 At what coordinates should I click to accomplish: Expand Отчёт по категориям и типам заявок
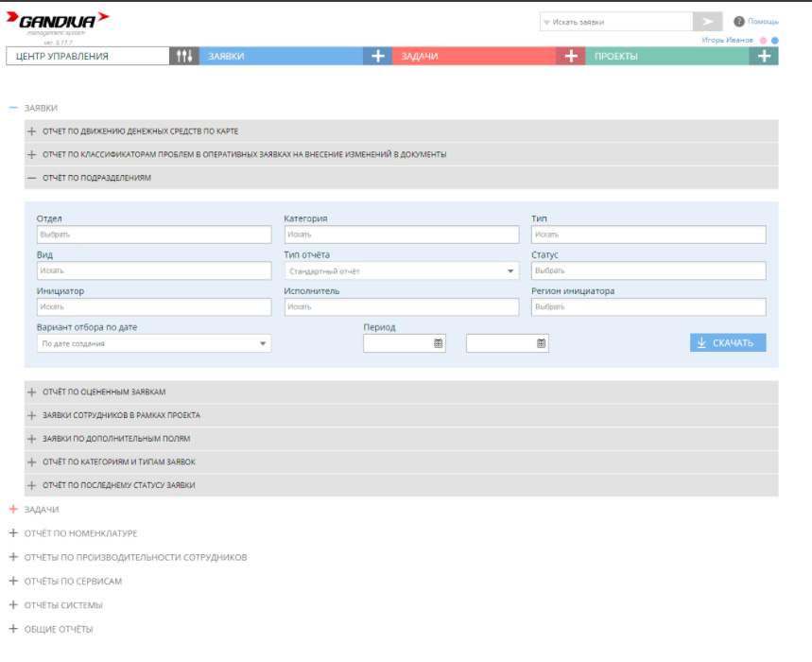pyautogui.click(x=402, y=462)
